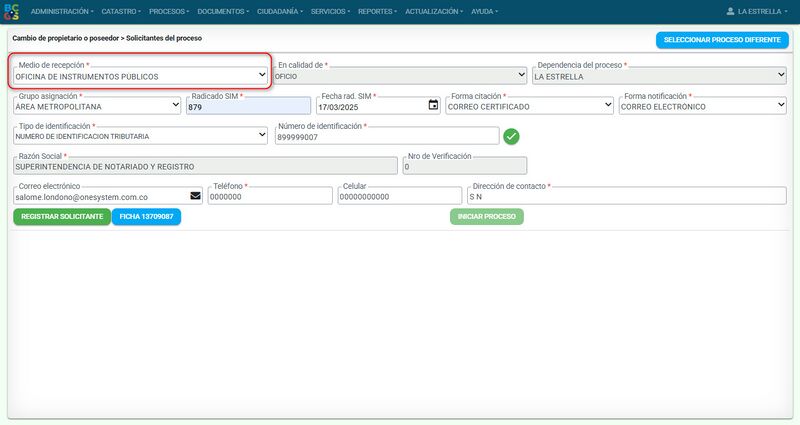Focus the Radicado SIM input field
The width and height of the screenshot is (800, 425).
click(x=248, y=106)
